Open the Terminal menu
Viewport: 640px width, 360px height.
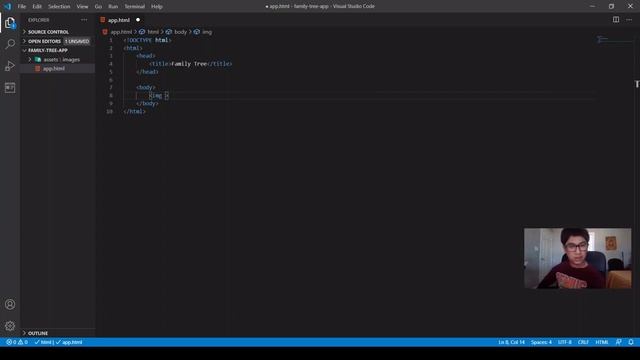click(x=135, y=7)
